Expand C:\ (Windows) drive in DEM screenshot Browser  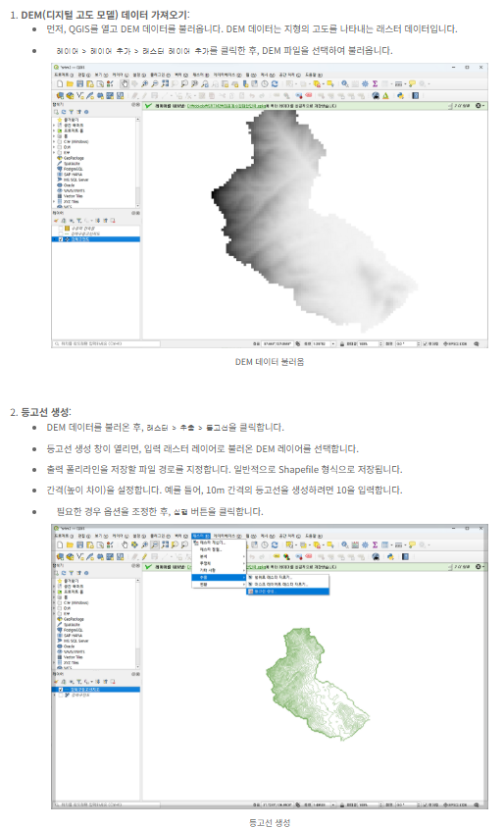pyautogui.click(x=54, y=141)
